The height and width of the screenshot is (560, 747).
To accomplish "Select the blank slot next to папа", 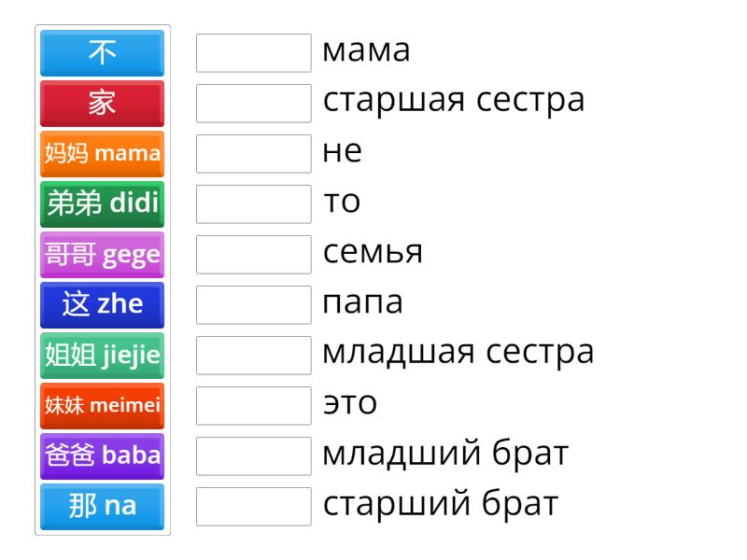I will coord(254,305).
